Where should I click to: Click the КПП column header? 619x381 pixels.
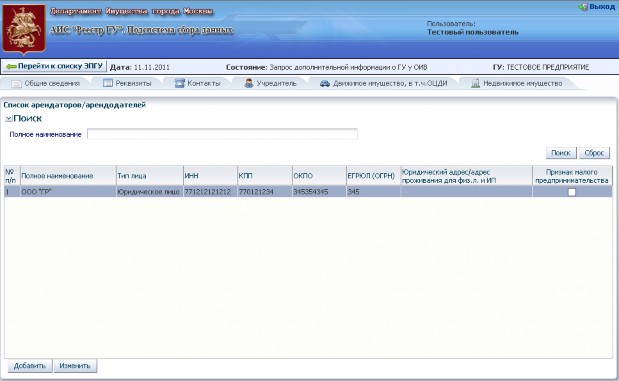click(x=264, y=176)
